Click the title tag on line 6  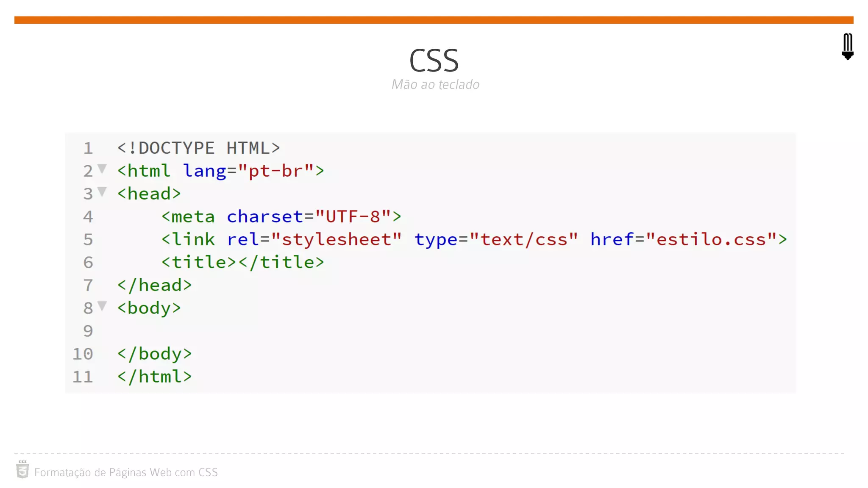pos(242,262)
